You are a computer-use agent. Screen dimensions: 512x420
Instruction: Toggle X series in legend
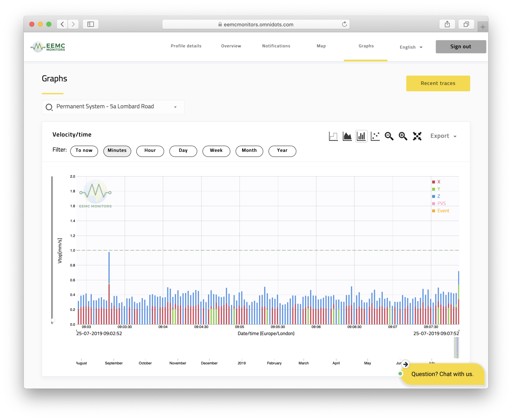(x=436, y=182)
